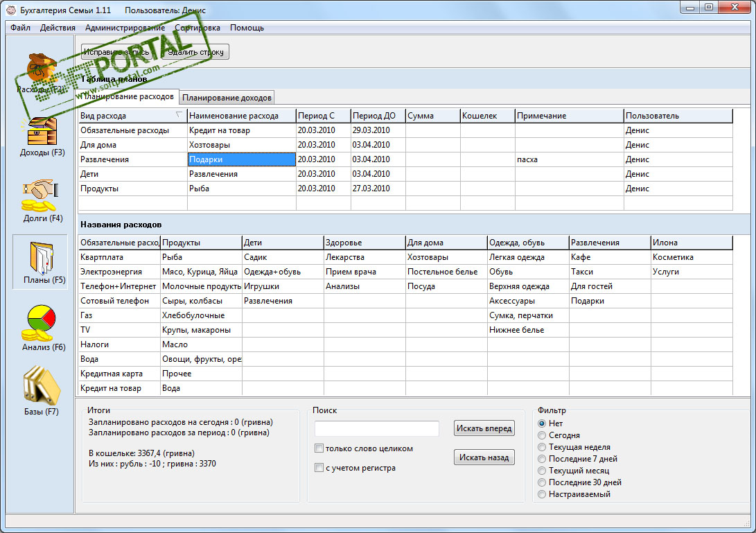Click the Примечание column header

pyautogui.click(x=570, y=116)
